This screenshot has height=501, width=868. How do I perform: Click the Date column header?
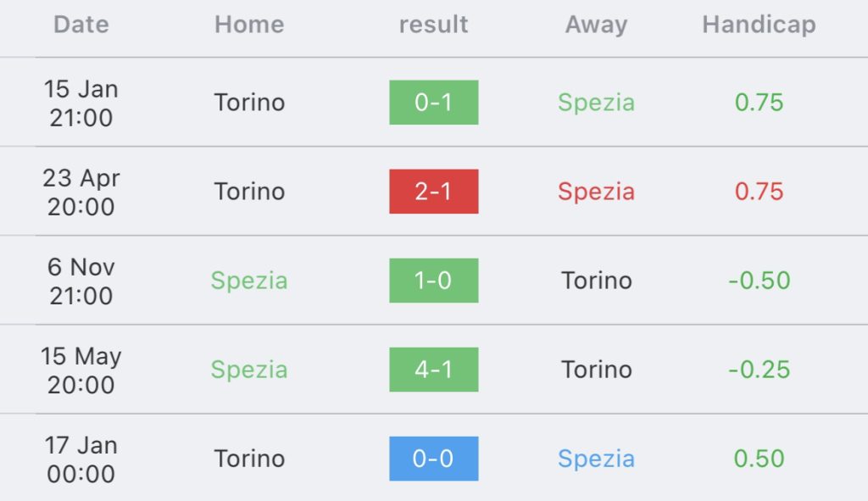click(81, 25)
